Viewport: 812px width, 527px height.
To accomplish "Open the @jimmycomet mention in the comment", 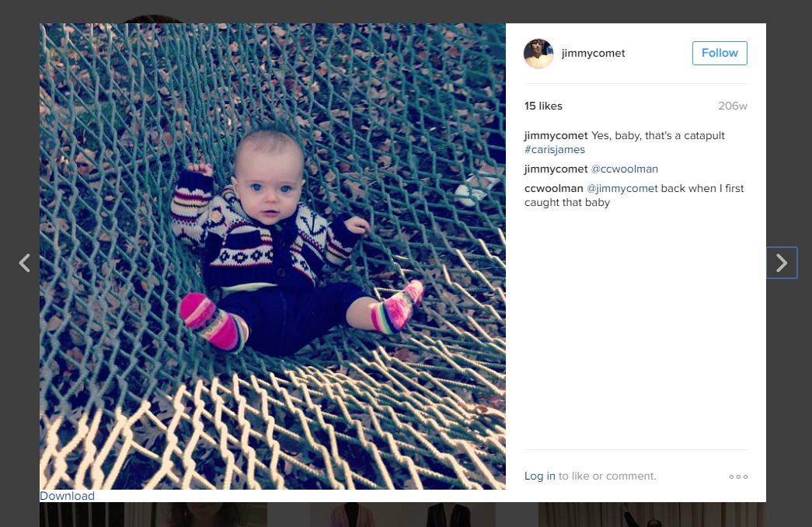I will (x=622, y=188).
